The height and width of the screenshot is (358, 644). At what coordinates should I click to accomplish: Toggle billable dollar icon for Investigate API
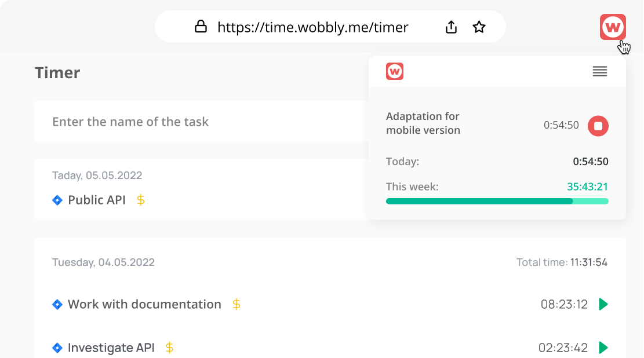169,348
